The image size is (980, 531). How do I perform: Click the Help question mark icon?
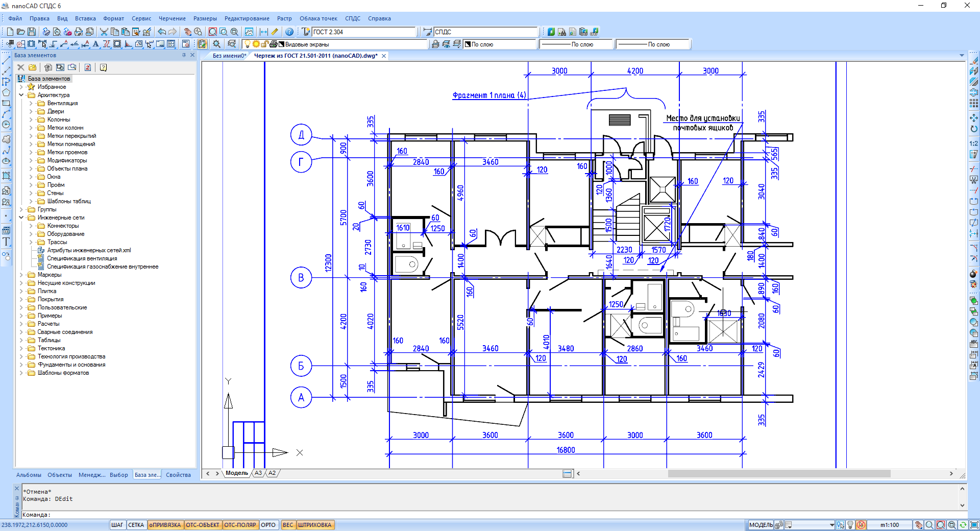click(289, 32)
